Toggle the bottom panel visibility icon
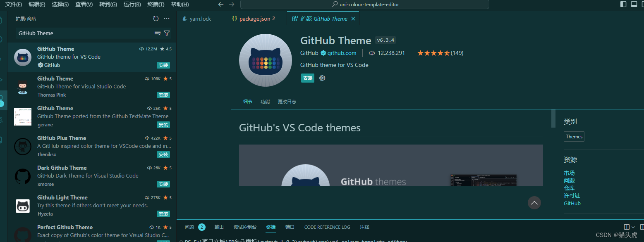 pyautogui.click(x=634, y=4)
